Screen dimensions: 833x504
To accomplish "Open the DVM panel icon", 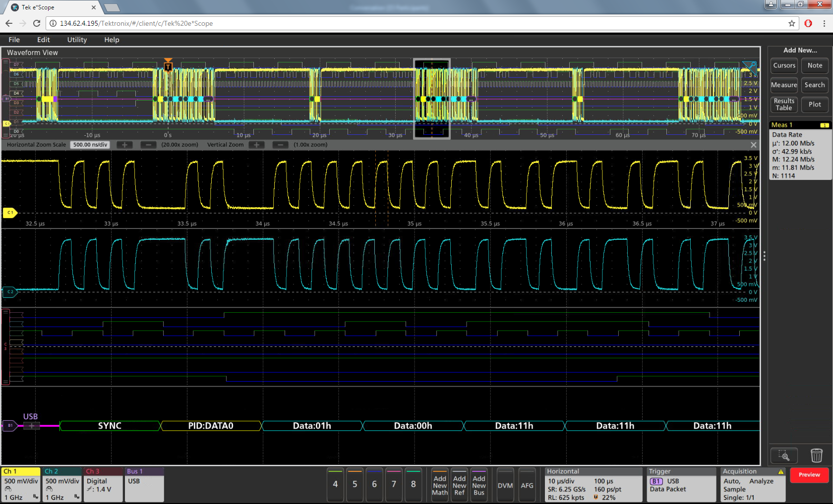I will [505, 485].
